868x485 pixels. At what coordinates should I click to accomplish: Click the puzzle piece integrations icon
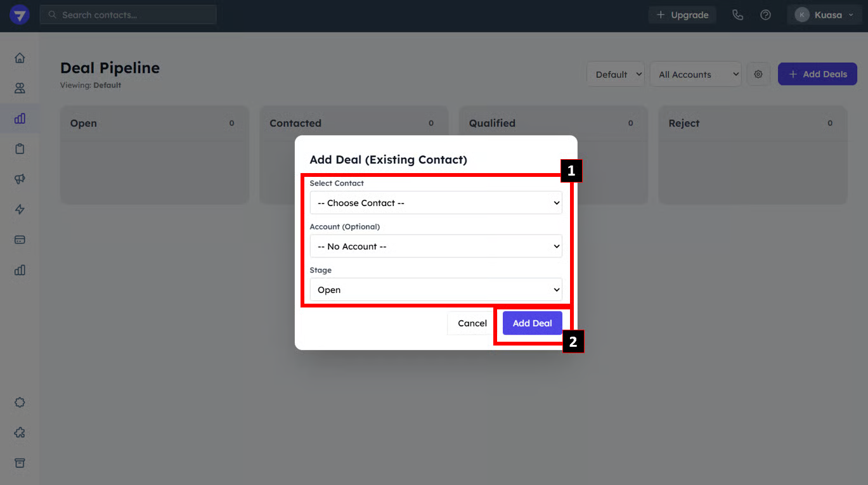(20, 432)
